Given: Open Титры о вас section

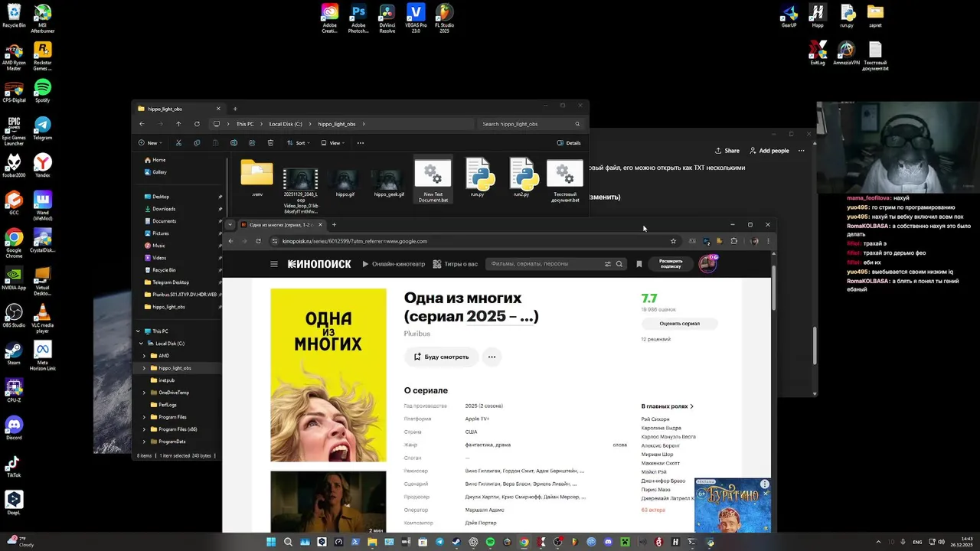Looking at the screenshot, I should (456, 264).
